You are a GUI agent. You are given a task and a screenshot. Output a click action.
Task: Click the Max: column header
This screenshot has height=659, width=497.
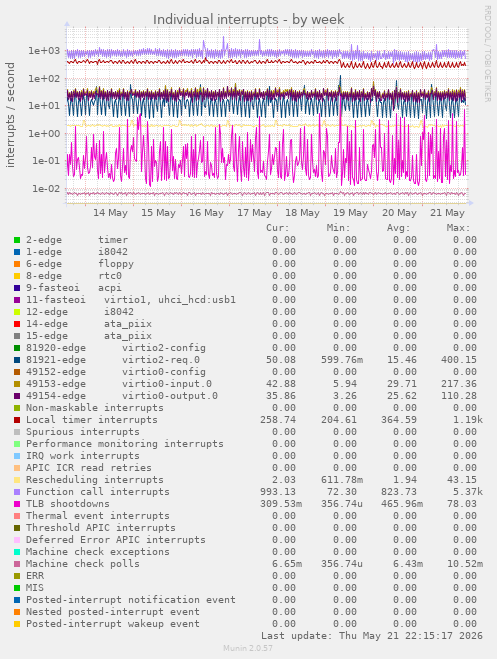click(458, 228)
